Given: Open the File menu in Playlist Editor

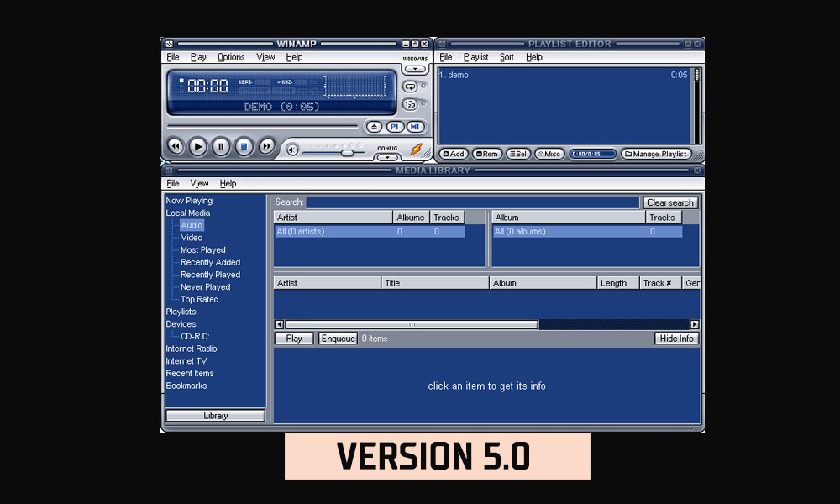Looking at the screenshot, I should tap(446, 57).
